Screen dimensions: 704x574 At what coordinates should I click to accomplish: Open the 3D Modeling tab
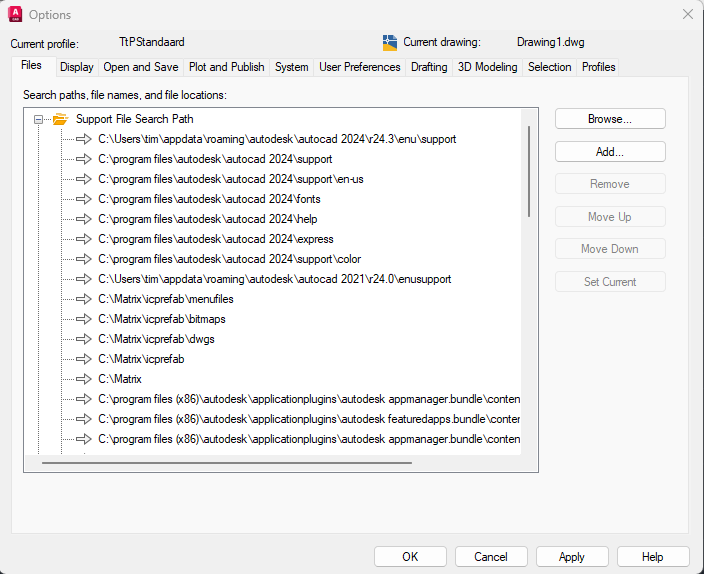(488, 67)
